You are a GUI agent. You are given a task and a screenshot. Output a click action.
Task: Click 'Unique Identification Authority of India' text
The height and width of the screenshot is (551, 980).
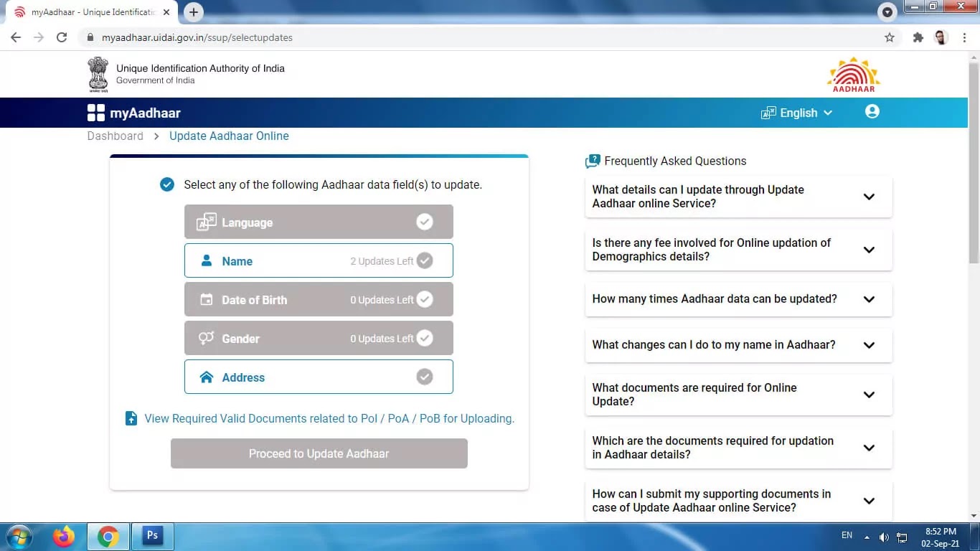(x=200, y=68)
